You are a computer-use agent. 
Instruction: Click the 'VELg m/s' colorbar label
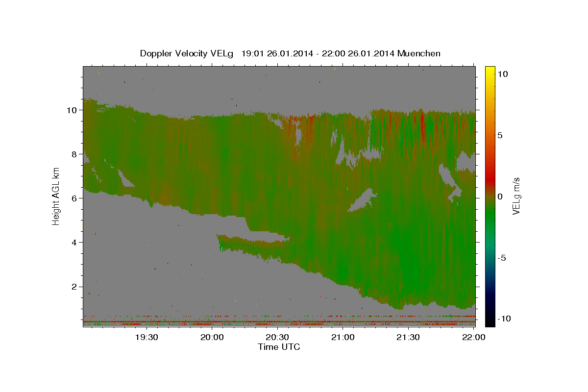click(516, 196)
